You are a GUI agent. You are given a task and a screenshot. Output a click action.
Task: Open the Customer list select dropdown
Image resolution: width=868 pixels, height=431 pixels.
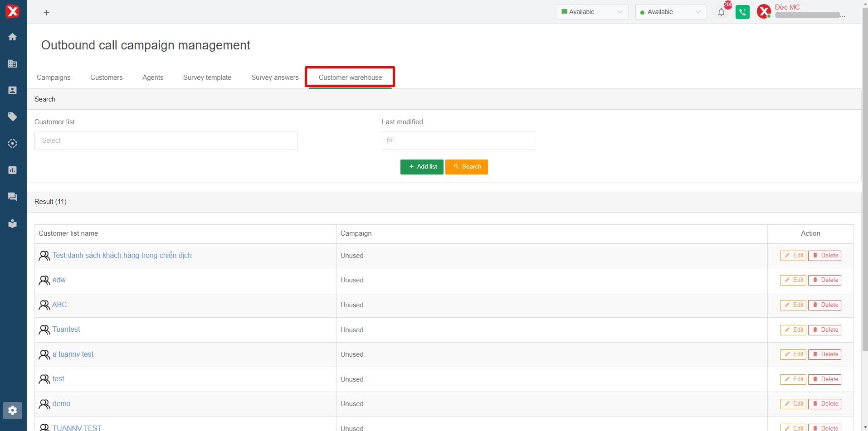[x=166, y=140]
